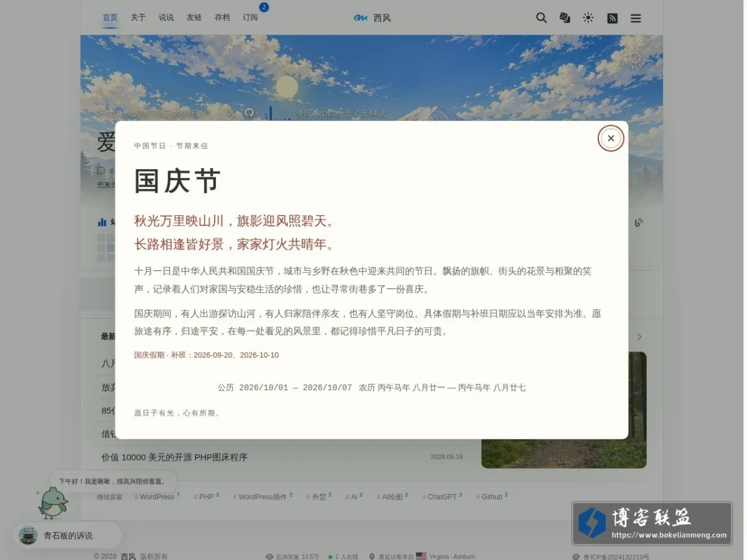Click the sun icon on banner corner
The height and width of the screenshot is (560, 747).
click(x=634, y=58)
